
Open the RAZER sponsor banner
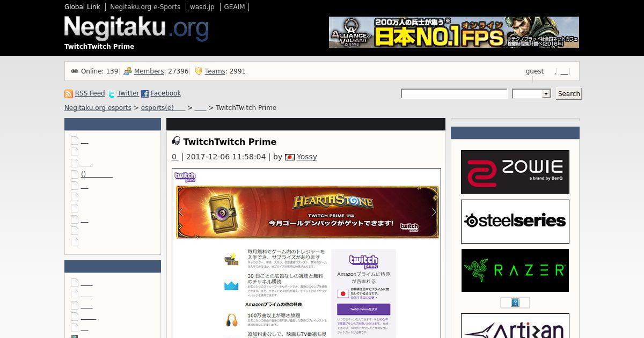point(515,270)
